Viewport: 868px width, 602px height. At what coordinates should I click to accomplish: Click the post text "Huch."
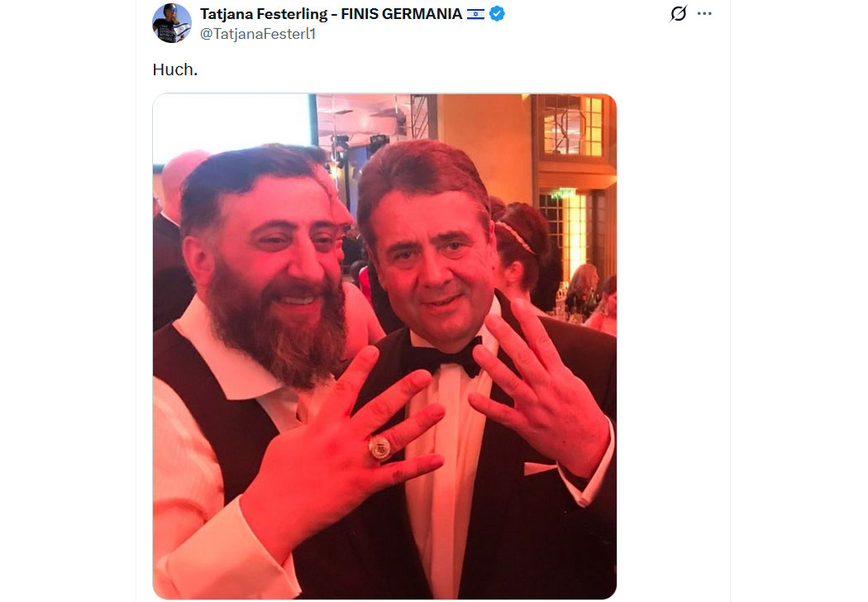pyautogui.click(x=175, y=69)
